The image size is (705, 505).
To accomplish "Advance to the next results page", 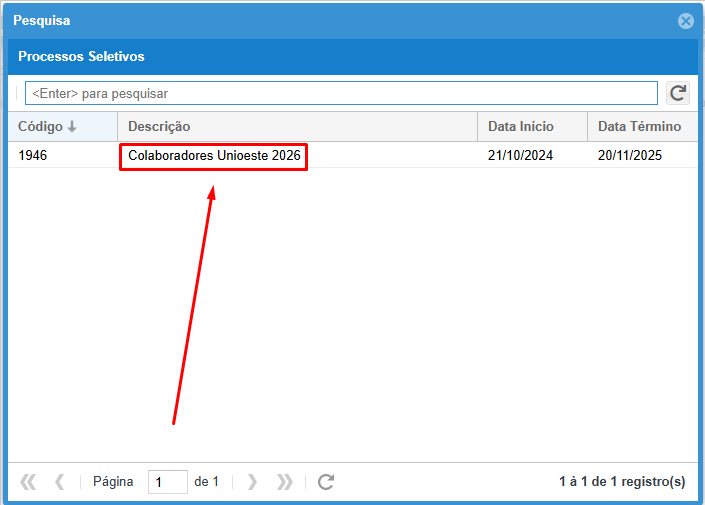I will click(252, 482).
